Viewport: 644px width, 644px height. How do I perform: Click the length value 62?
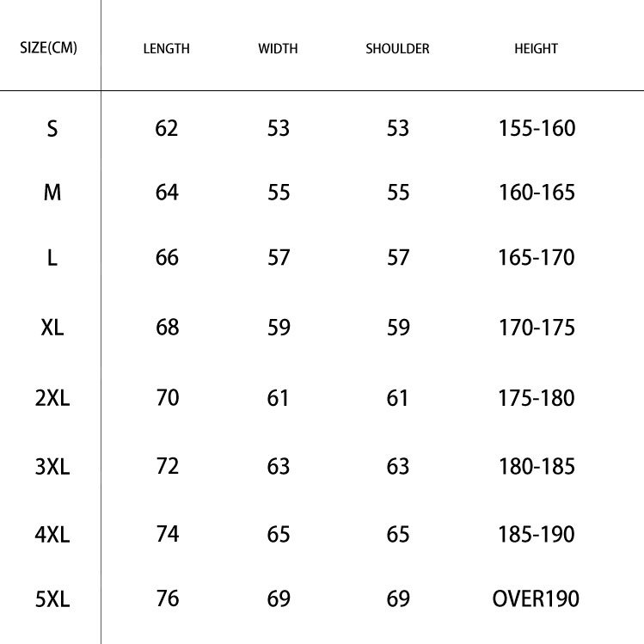167,128
